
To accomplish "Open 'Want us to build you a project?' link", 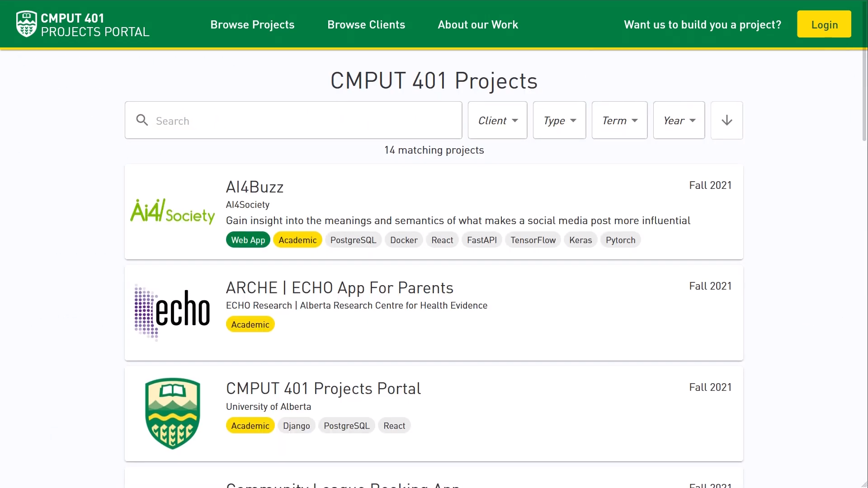I will tap(702, 24).
